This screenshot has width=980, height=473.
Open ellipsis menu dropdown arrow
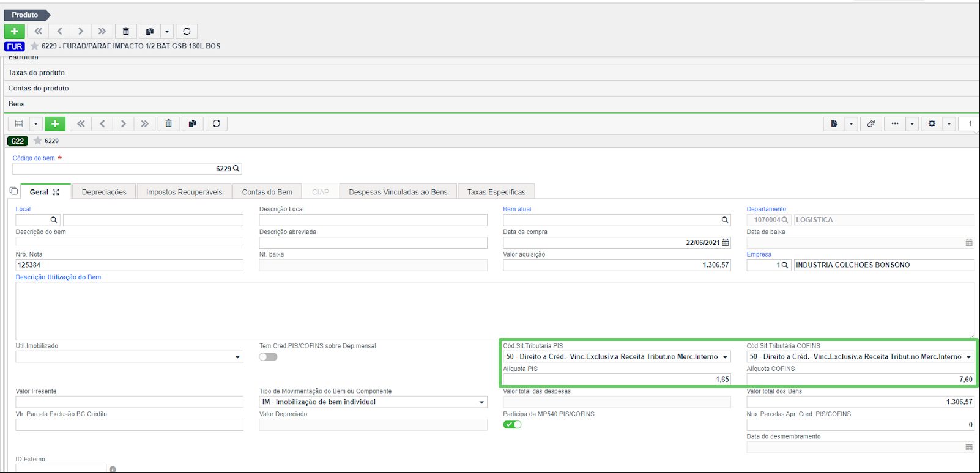[912, 123]
